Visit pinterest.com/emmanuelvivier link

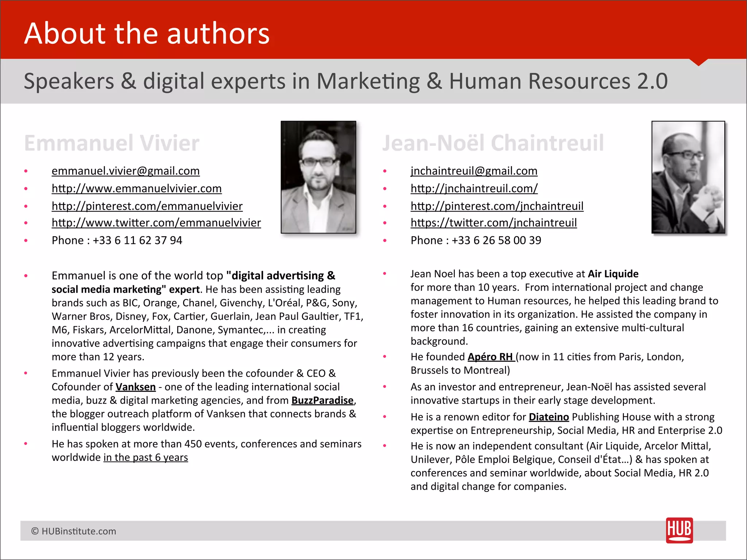147,206
